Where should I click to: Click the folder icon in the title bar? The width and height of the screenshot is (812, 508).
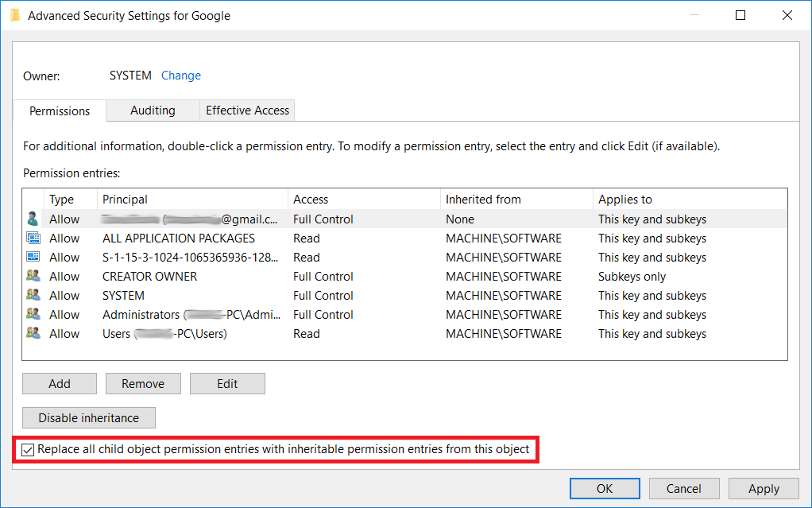click(16, 16)
